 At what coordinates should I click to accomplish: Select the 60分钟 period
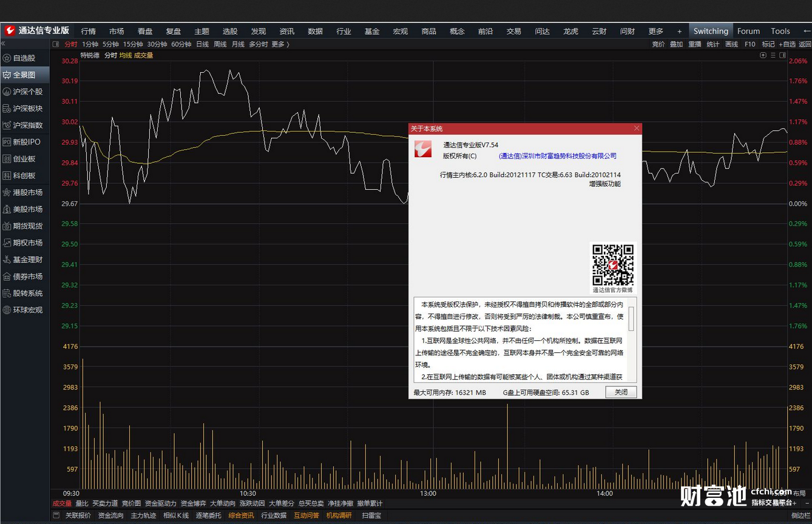coord(181,44)
